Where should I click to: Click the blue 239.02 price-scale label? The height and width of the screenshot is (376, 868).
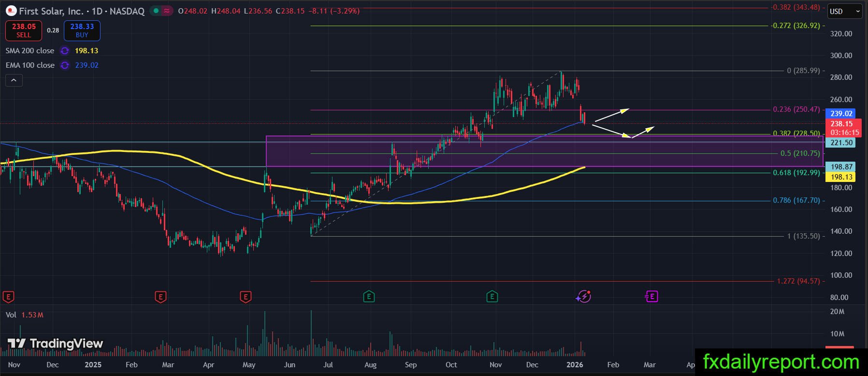(x=841, y=114)
